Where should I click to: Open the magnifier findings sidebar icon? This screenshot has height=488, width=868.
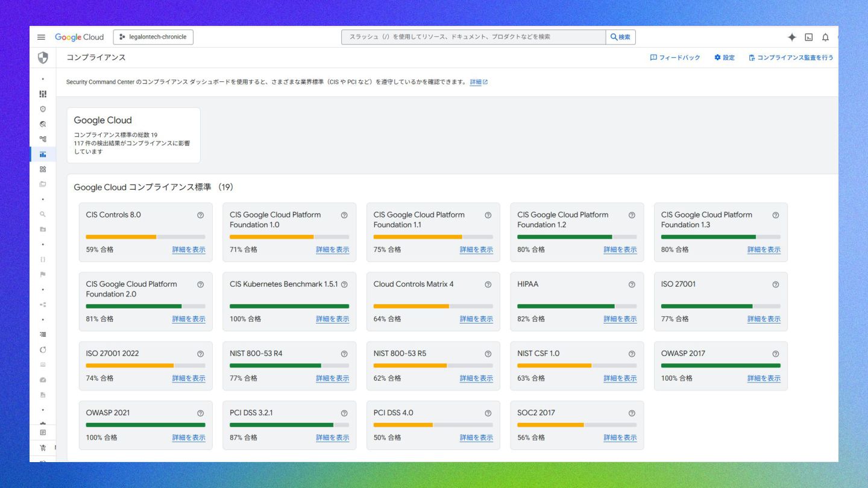pos(43,214)
